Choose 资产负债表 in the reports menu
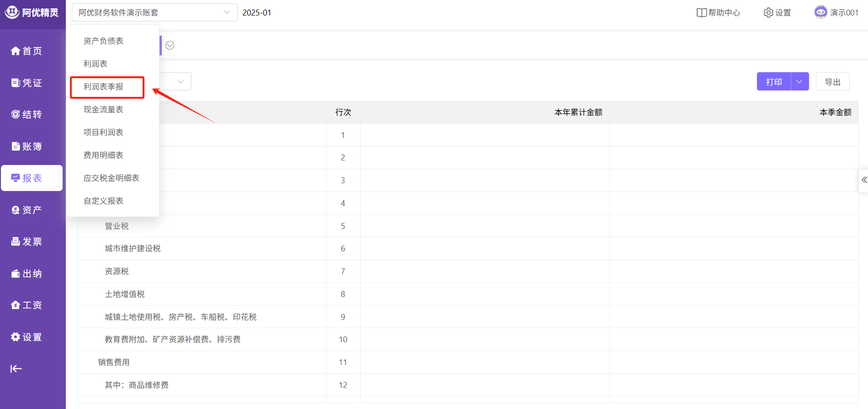The height and width of the screenshot is (409, 868). pos(103,41)
